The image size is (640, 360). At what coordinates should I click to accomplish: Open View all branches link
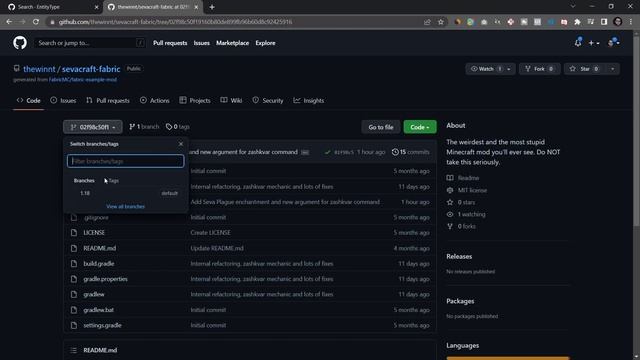click(125, 207)
